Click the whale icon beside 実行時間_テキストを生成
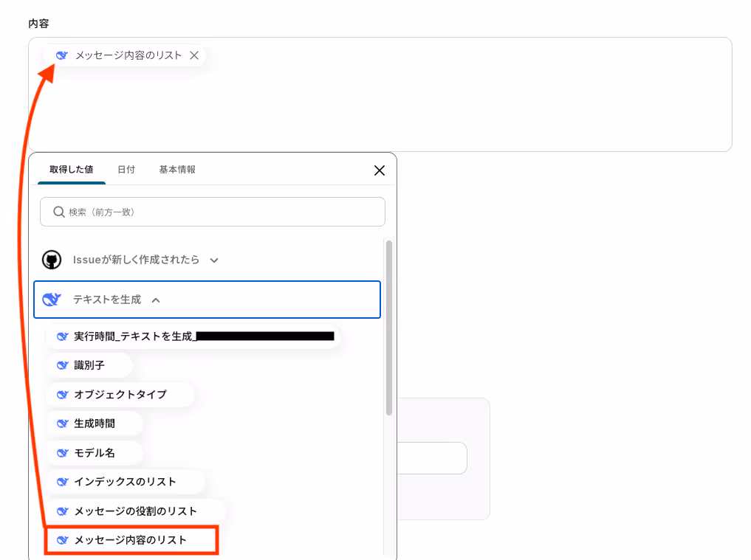Image resolution: width=751 pixels, height=560 pixels. (x=63, y=336)
